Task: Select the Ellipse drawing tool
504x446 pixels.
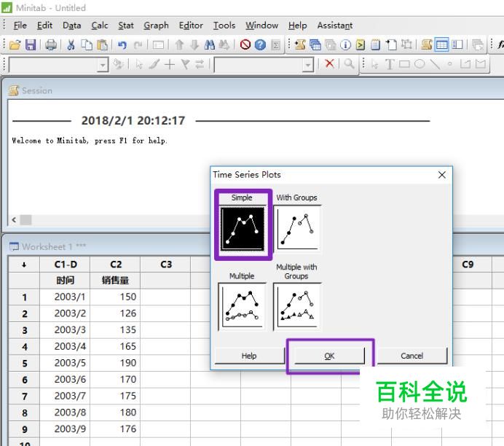Action: tap(420, 63)
